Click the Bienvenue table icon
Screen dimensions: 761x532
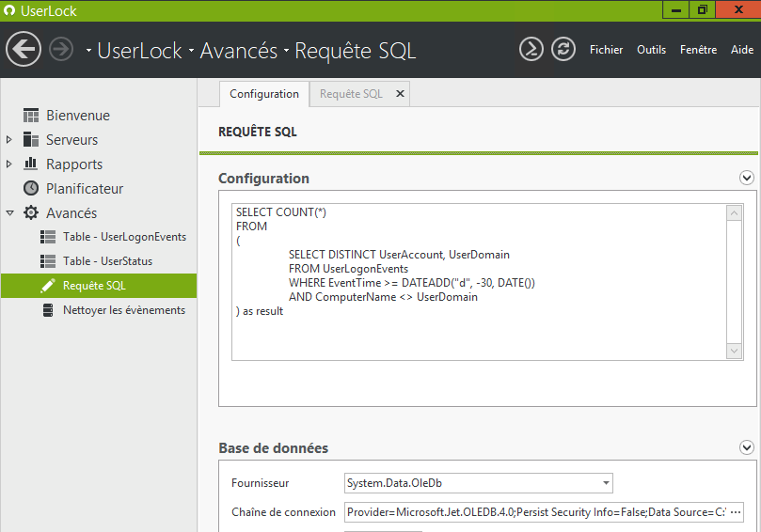coord(31,116)
